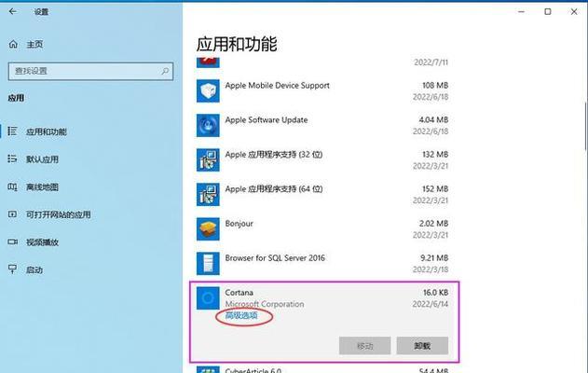
Task: Go back with the arrow icon
Action: 13,11
